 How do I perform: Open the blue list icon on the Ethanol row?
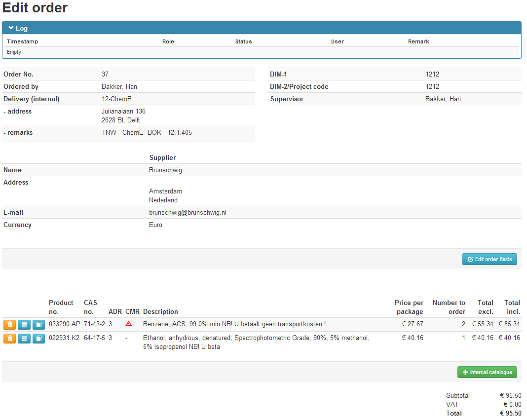pos(24,338)
